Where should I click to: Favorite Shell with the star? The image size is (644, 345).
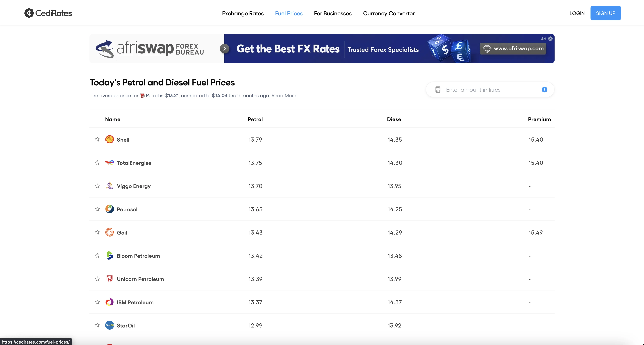tap(97, 139)
